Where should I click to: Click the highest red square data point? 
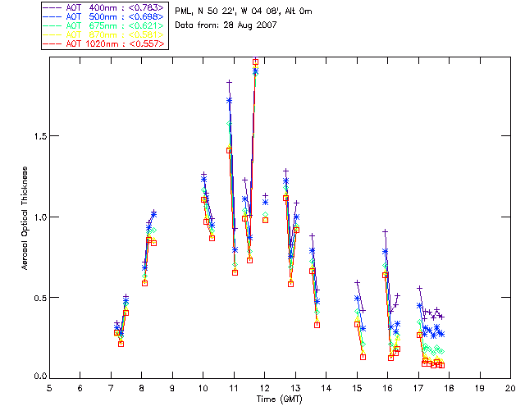pyautogui.click(x=255, y=62)
